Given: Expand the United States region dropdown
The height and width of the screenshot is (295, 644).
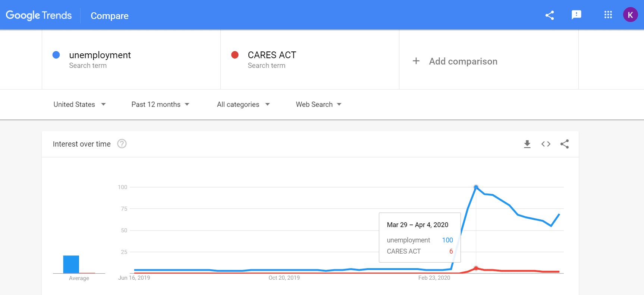Looking at the screenshot, I should [x=79, y=104].
